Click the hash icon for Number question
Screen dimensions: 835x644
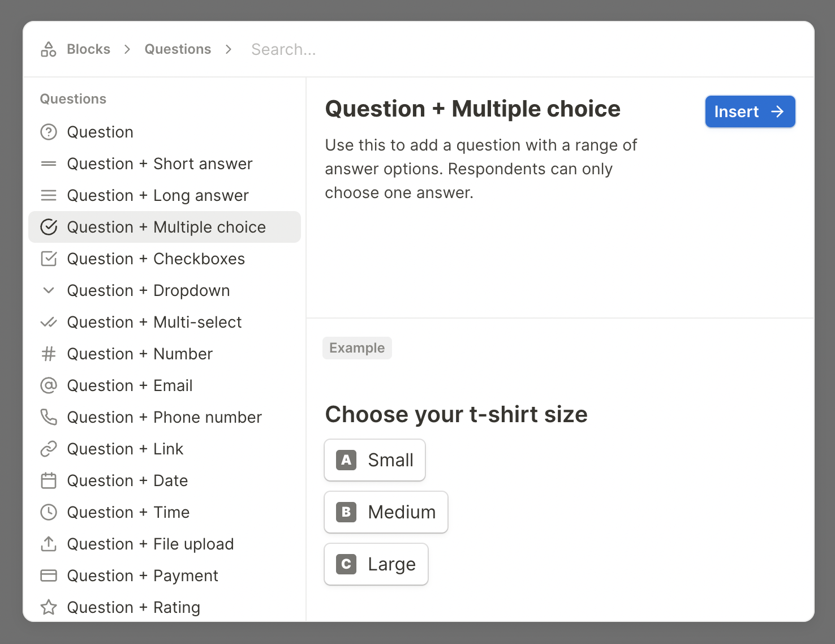coord(49,354)
